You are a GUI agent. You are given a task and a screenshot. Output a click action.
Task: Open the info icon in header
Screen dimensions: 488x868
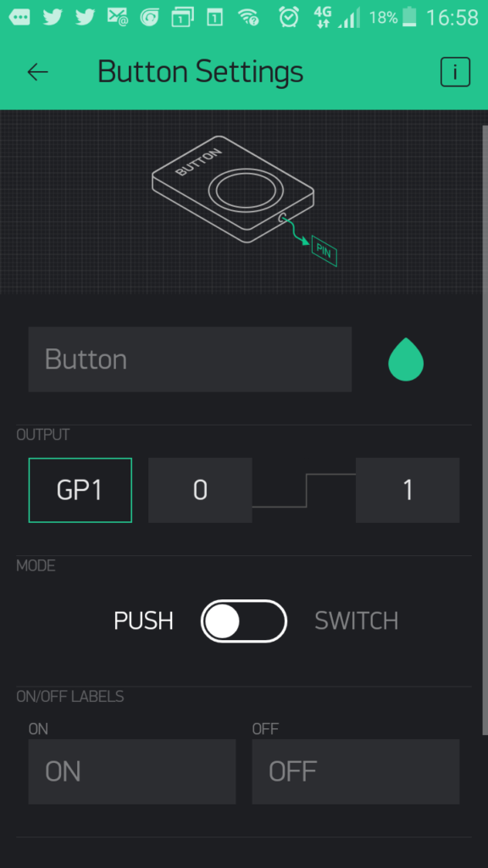tap(455, 72)
